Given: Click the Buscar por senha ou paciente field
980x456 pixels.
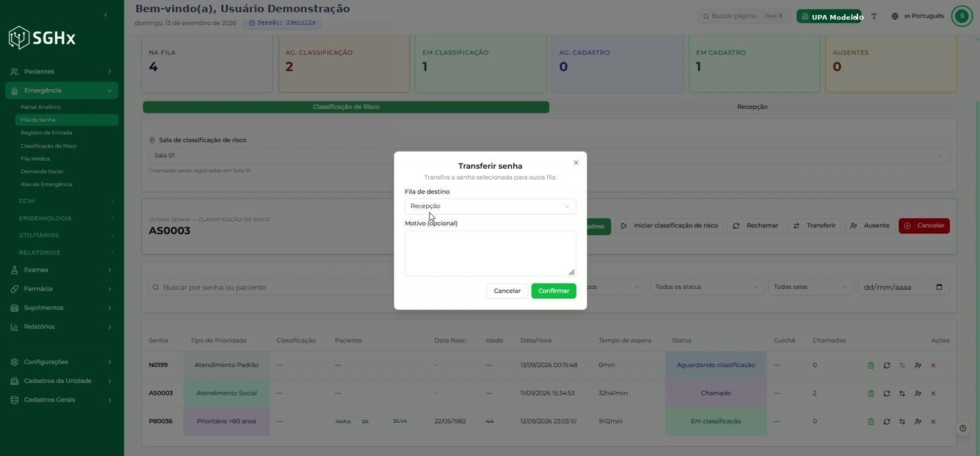Looking at the screenshot, I should click(x=272, y=287).
